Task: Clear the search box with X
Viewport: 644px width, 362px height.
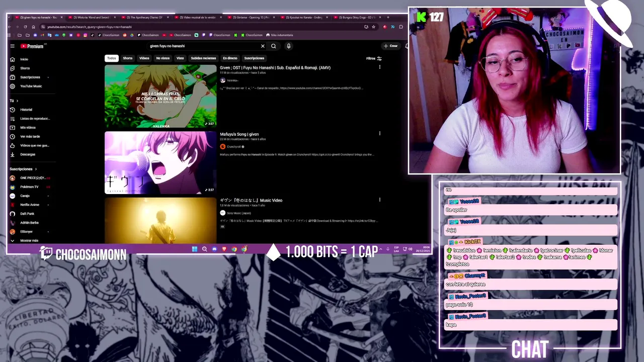Action: point(263,46)
